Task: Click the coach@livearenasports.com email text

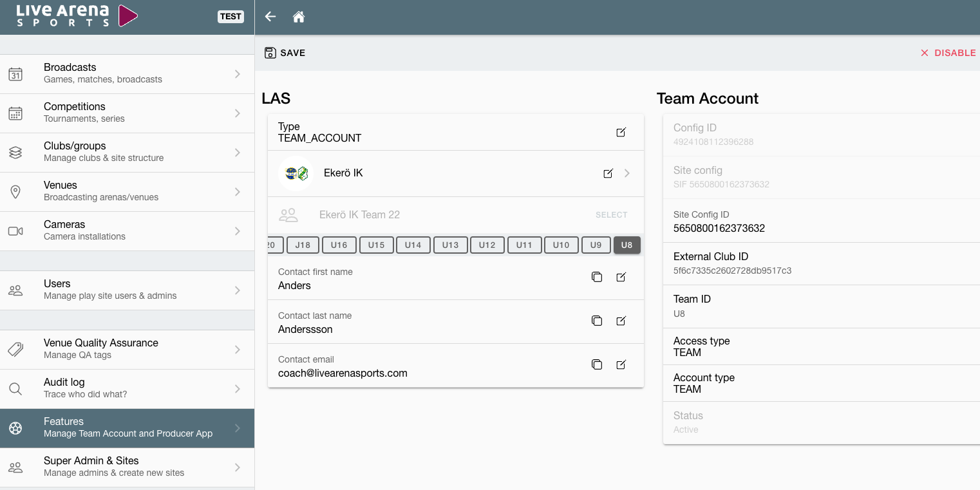Action: (343, 373)
